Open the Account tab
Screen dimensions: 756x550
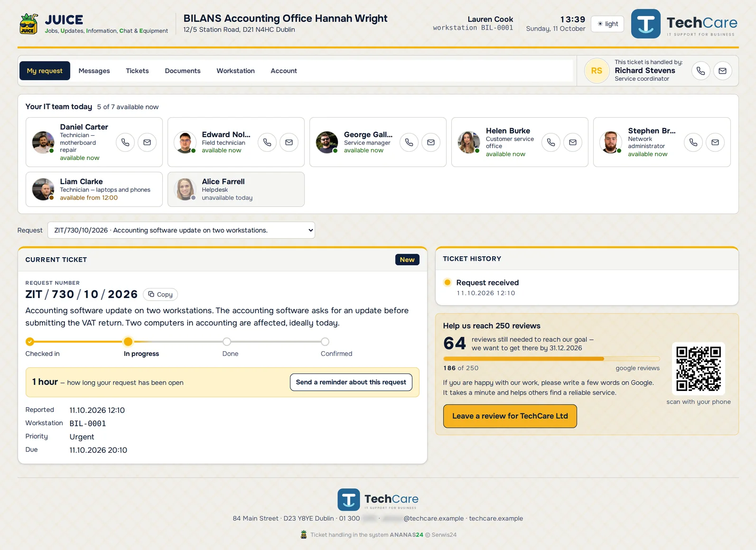click(284, 71)
